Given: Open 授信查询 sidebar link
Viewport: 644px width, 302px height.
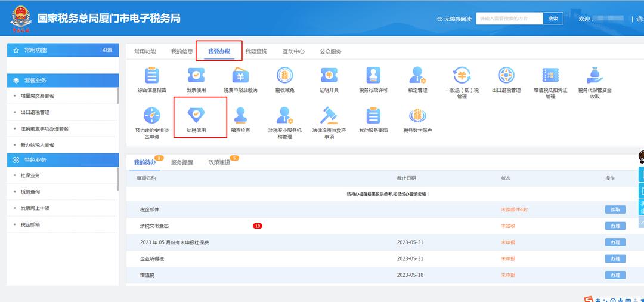Looking at the screenshot, I should (x=30, y=192).
